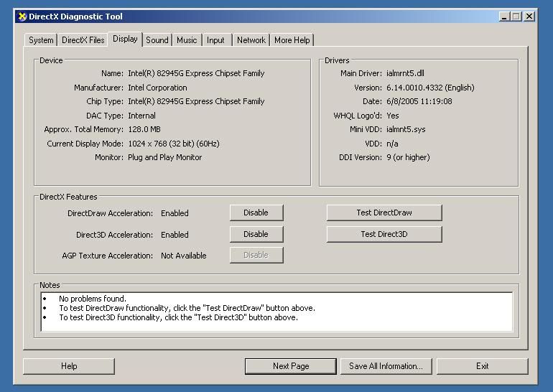Click driver date '6/8/2005 11:19:08'

(x=419, y=101)
